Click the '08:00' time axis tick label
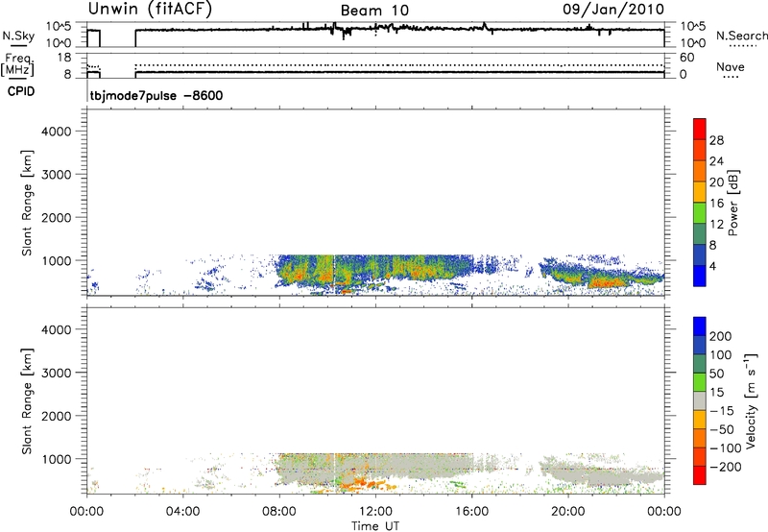This screenshot has height=532, width=768. tap(278, 512)
